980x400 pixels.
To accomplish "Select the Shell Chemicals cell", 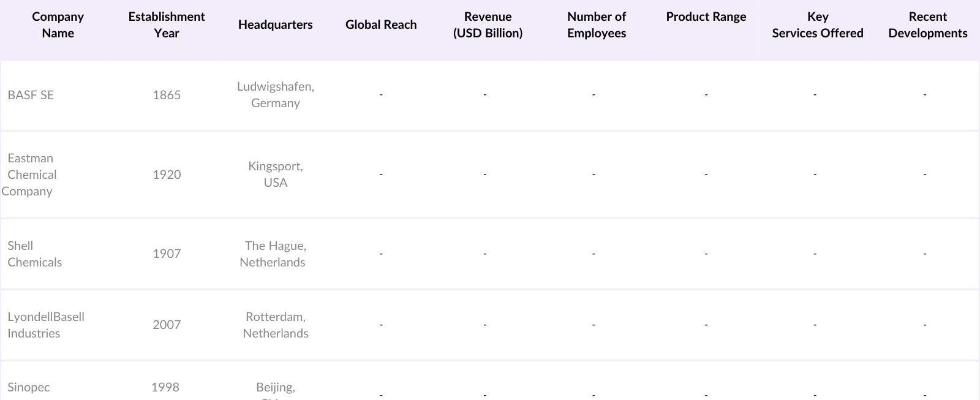I will click(34, 254).
